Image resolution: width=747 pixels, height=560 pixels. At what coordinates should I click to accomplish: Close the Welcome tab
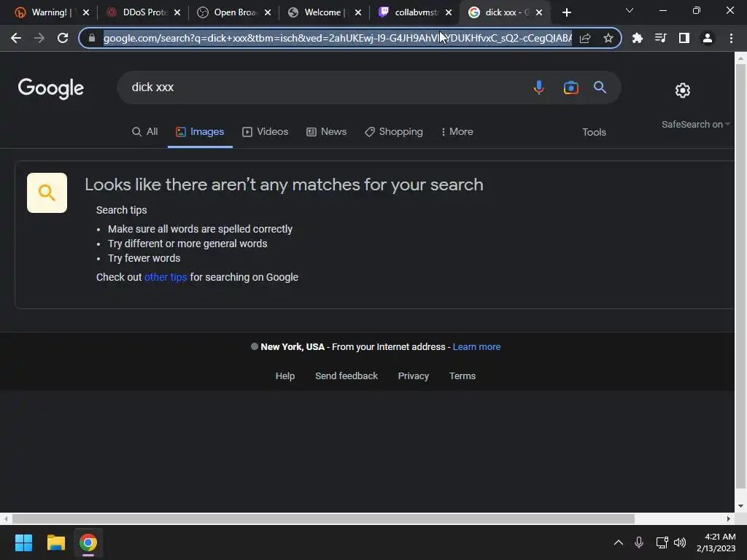[x=358, y=12]
